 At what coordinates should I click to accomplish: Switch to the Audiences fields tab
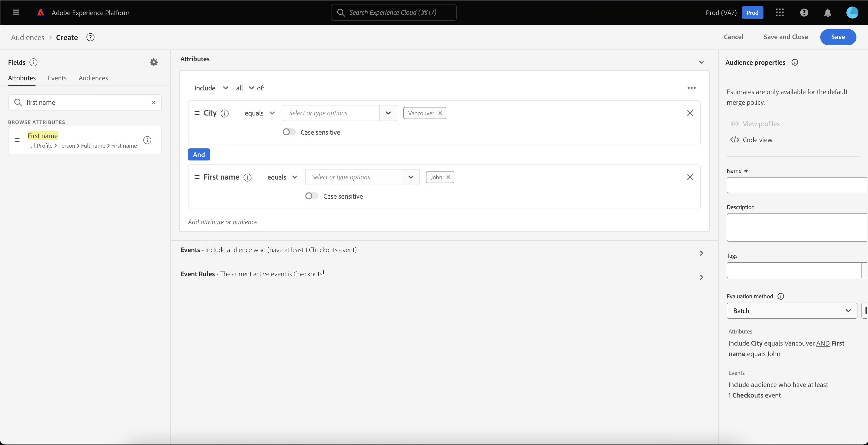(x=93, y=78)
